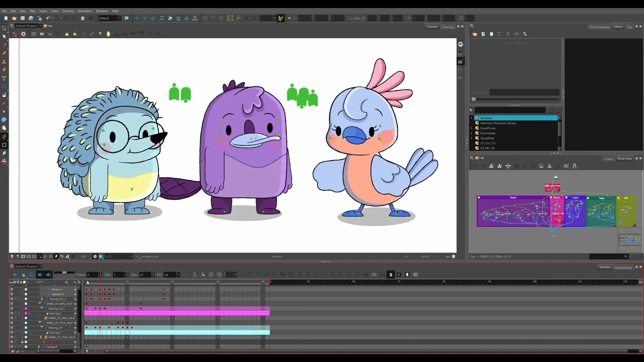The image size is (644, 362).
Task: Open the Node Library tab
Action: [623, 267]
